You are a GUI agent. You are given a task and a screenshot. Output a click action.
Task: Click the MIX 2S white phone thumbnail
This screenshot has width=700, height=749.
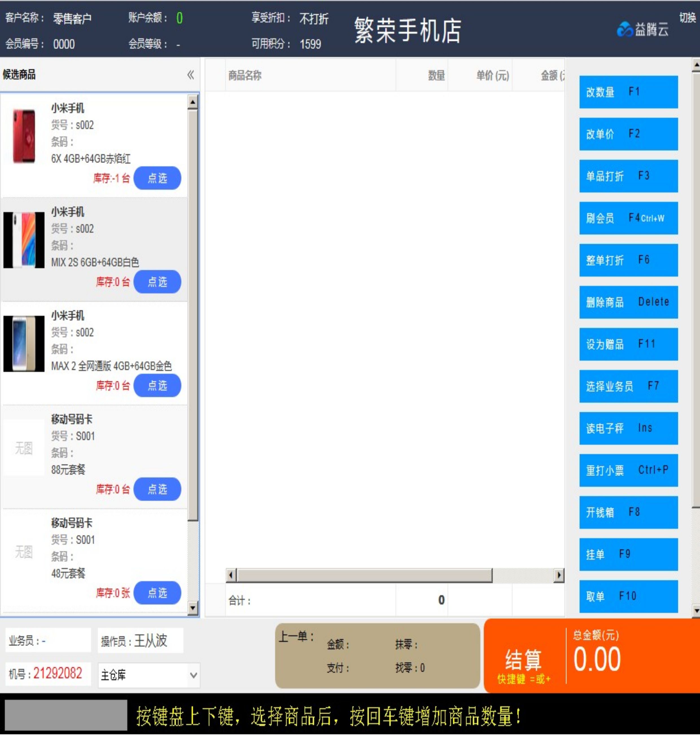click(24, 240)
